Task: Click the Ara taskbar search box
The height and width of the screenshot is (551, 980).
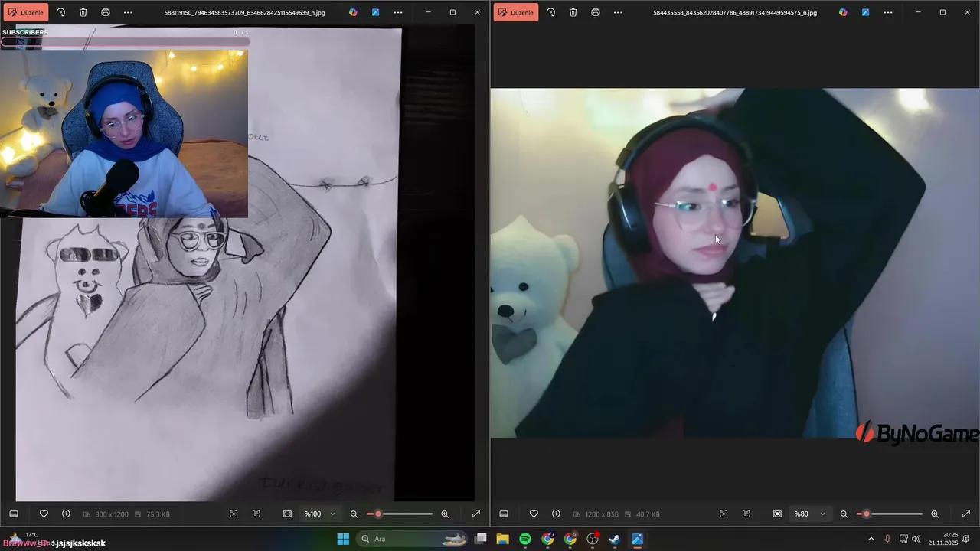Action: (x=412, y=539)
